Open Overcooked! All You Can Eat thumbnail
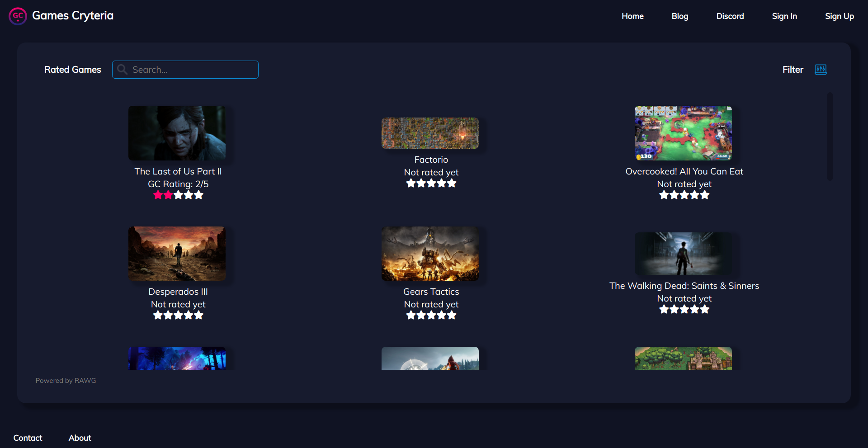The image size is (868, 448). [684, 133]
